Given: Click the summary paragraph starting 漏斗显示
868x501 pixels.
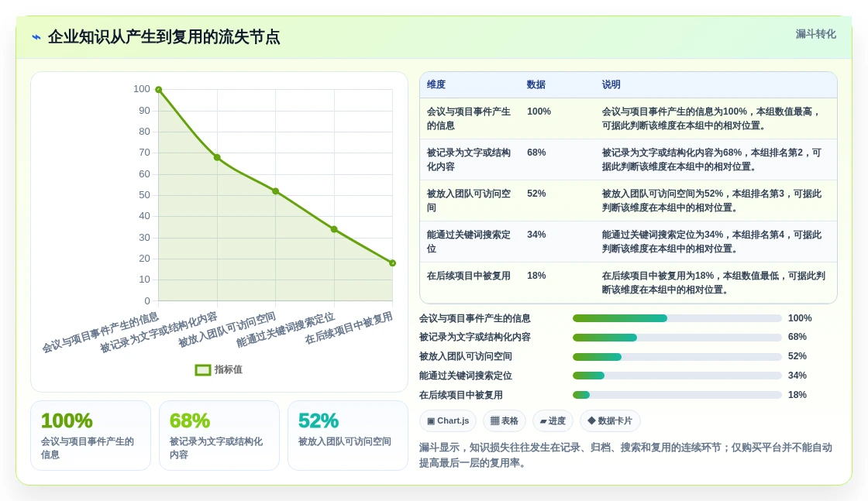Looking at the screenshot, I should (625, 455).
